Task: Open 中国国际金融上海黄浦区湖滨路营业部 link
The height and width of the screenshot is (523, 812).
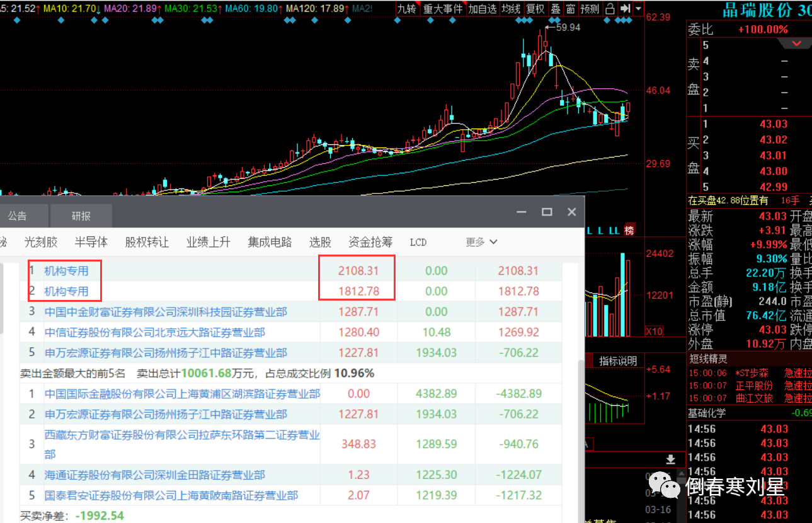Action: click(182, 394)
